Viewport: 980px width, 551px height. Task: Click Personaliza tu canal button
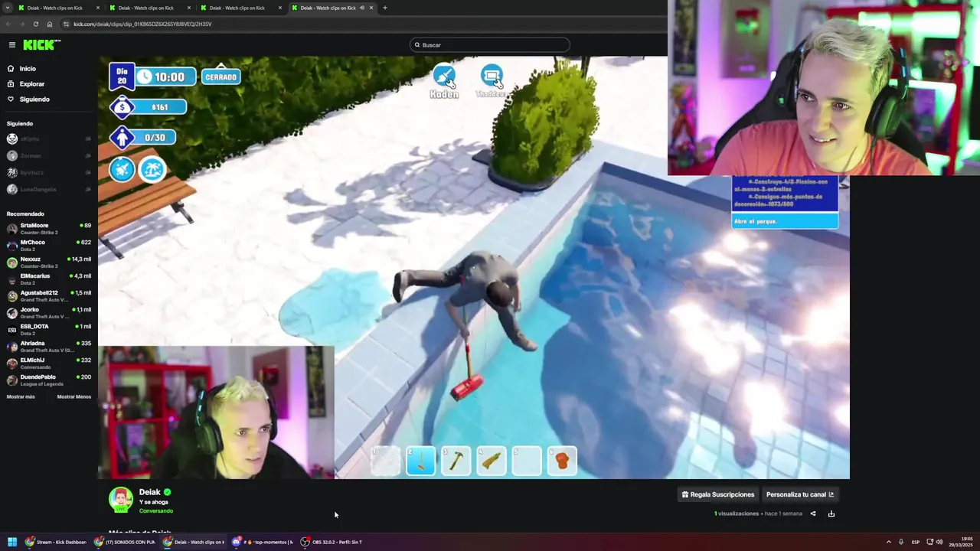pyautogui.click(x=800, y=494)
